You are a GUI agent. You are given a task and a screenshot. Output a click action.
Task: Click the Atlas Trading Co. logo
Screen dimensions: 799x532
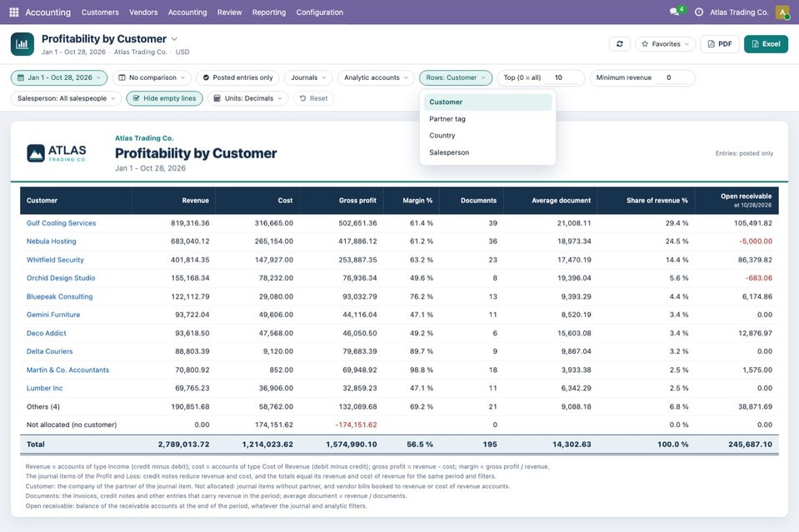(x=57, y=152)
